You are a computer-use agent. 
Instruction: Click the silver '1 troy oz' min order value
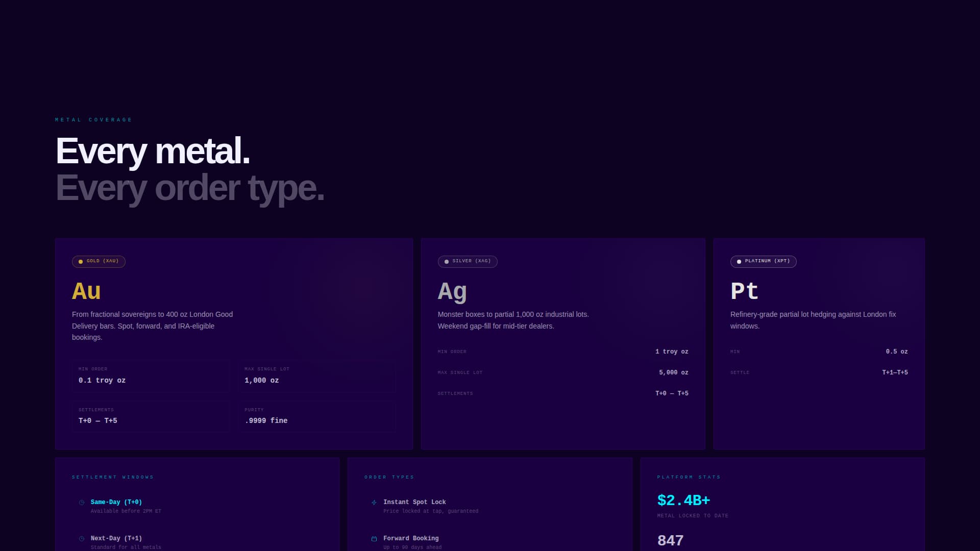pyautogui.click(x=672, y=352)
